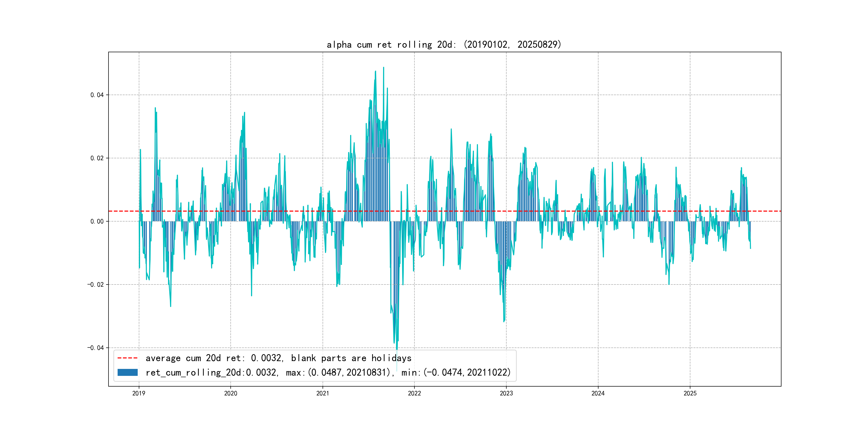Click the -0.02 y-axis tick label

(95, 285)
